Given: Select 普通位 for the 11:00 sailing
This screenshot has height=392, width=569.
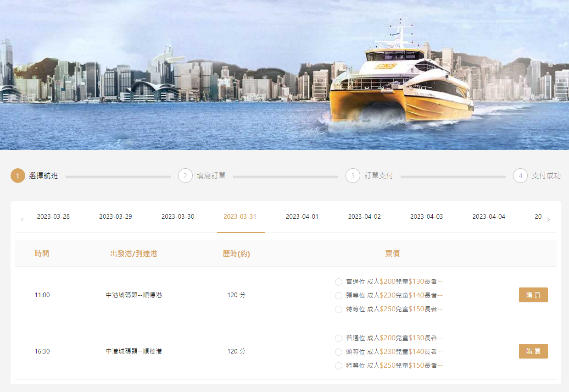Looking at the screenshot, I should [339, 282].
